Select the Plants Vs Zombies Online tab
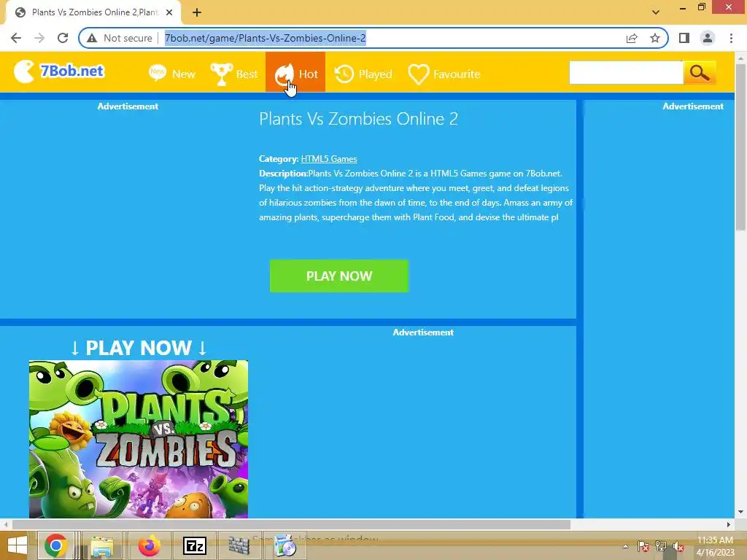Viewport: 747px width, 560px height. pos(94,12)
